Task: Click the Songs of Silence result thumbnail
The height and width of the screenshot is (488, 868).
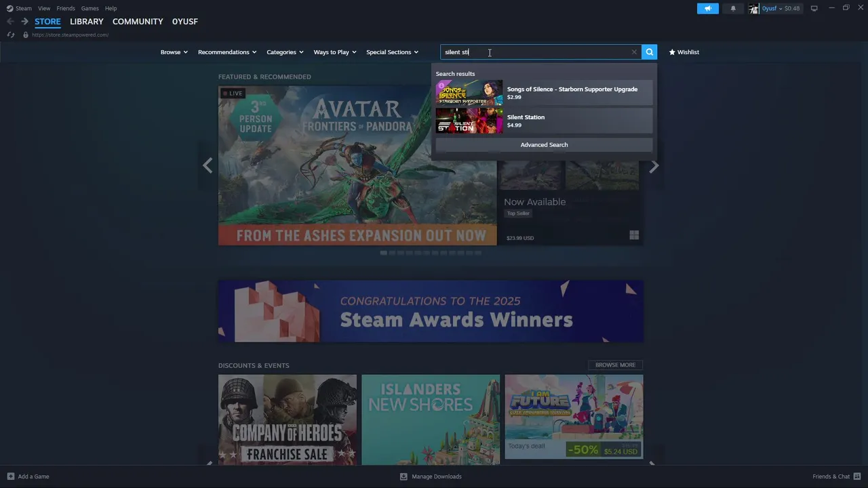Action: point(469,93)
